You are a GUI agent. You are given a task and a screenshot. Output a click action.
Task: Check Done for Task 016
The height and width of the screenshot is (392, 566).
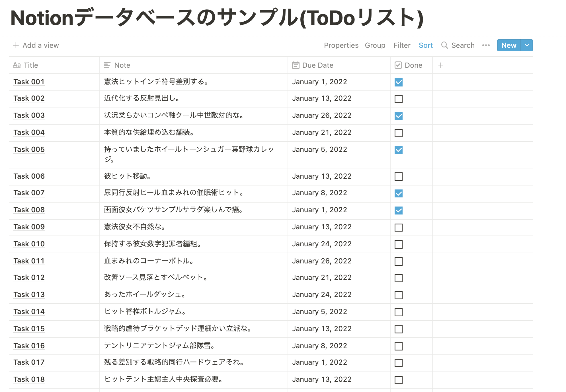point(399,346)
